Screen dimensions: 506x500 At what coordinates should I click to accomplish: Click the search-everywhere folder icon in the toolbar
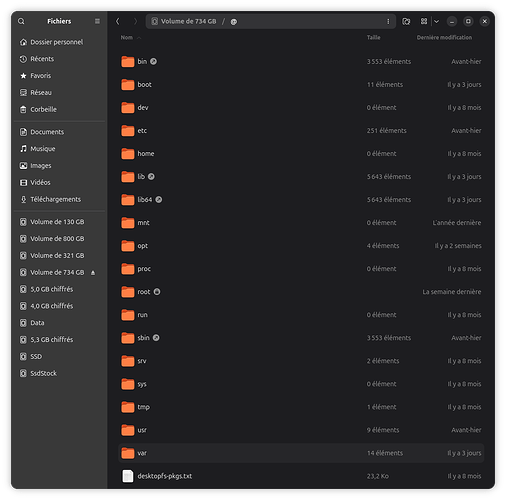[x=406, y=21]
